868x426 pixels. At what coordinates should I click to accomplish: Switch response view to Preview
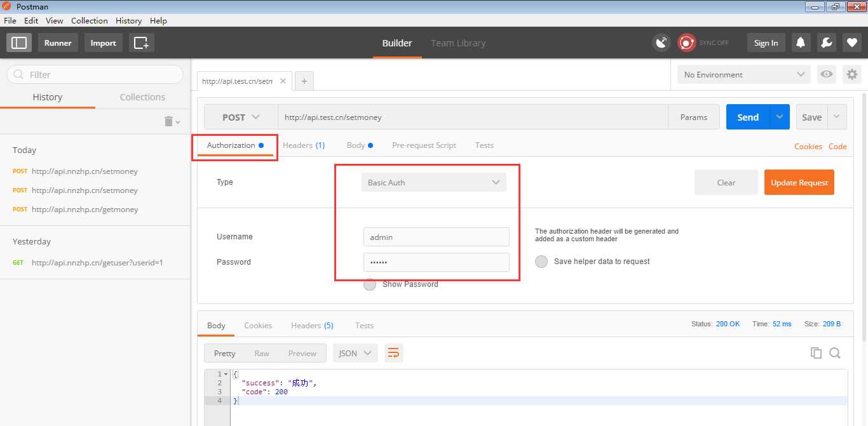click(x=302, y=353)
